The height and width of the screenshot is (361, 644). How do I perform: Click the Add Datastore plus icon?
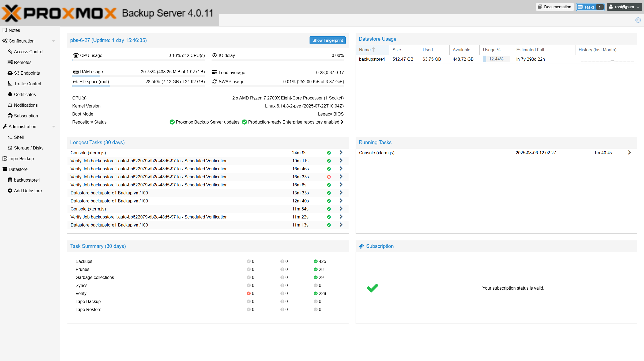coord(10,191)
